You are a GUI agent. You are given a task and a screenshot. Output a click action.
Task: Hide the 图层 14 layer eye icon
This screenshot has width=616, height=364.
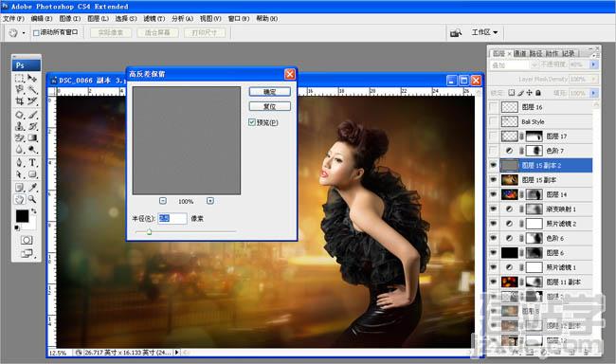pos(494,194)
